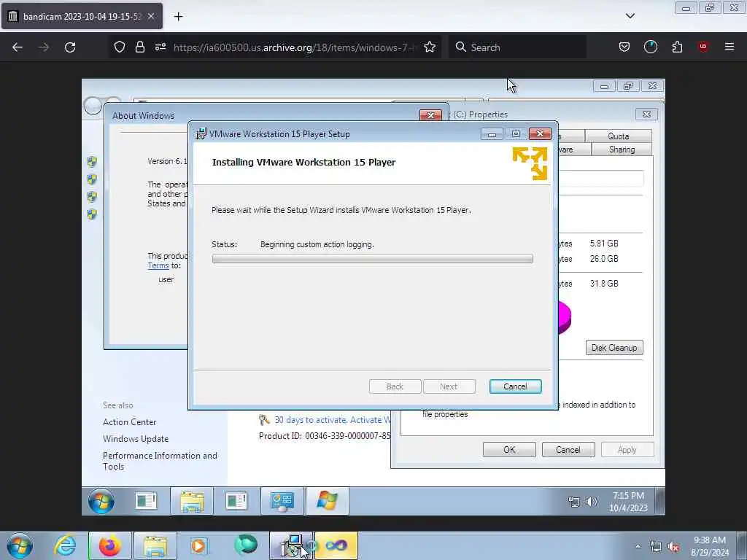This screenshot has height=560, width=747.
Task: Click the greyed Back button in VMware setup
Action: (x=395, y=386)
